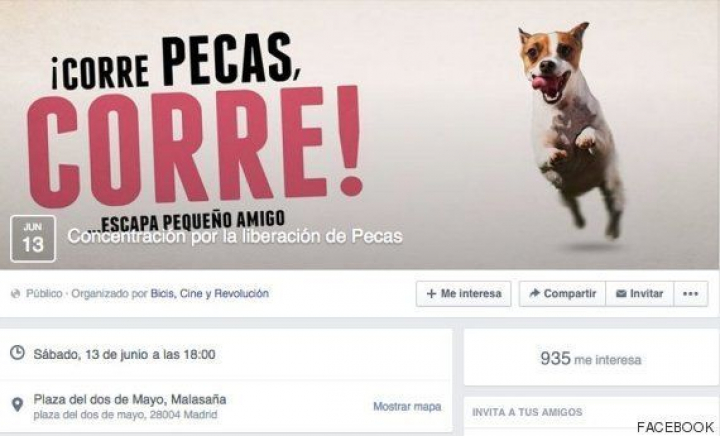Open the Invita a tus amigos section
The image size is (720, 436).
[527, 412]
